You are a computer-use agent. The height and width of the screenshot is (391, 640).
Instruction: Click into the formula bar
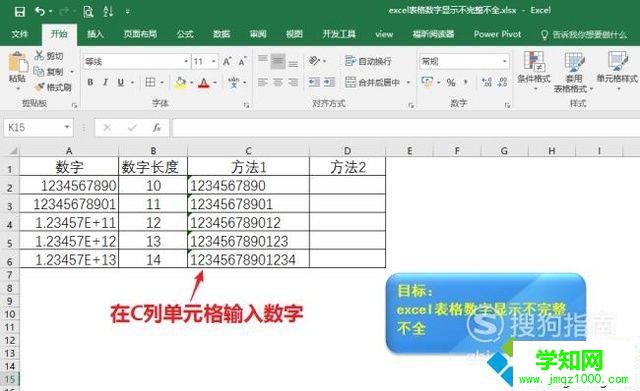point(406,128)
